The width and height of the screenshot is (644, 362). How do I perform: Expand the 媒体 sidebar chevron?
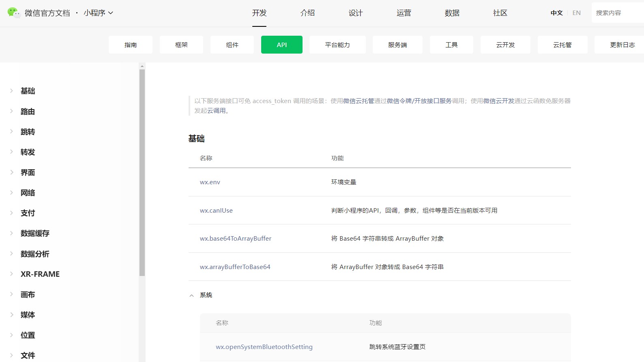[x=11, y=315]
